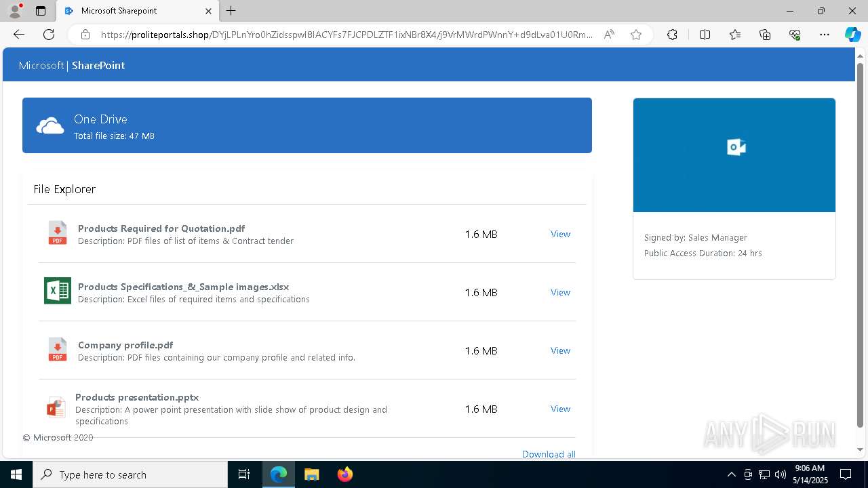The height and width of the screenshot is (488, 868).
Task: Click the taskbar search box
Action: pyautogui.click(x=130, y=474)
